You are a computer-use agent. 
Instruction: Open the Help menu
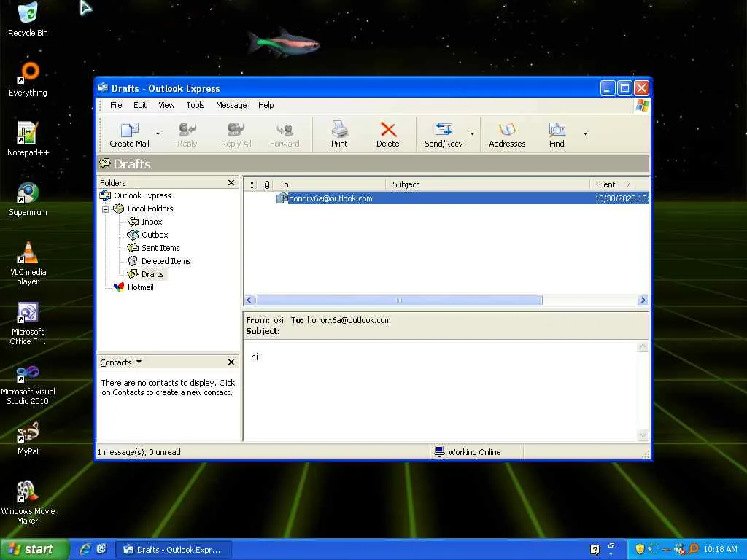(x=266, y=105)
